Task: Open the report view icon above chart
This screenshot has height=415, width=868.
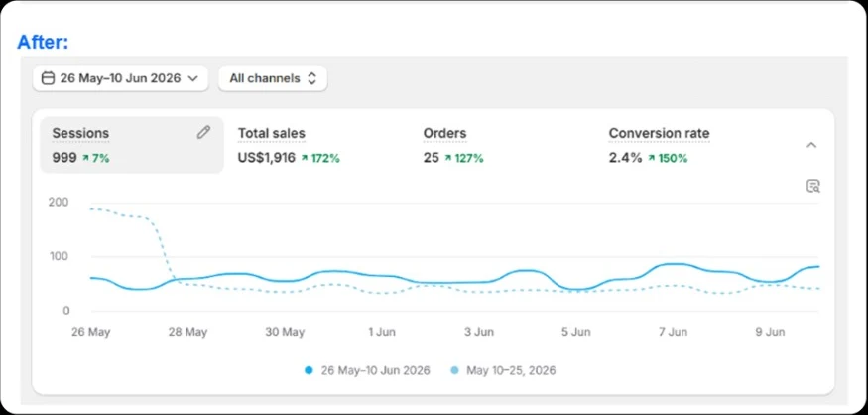Action: pos(812,186)
